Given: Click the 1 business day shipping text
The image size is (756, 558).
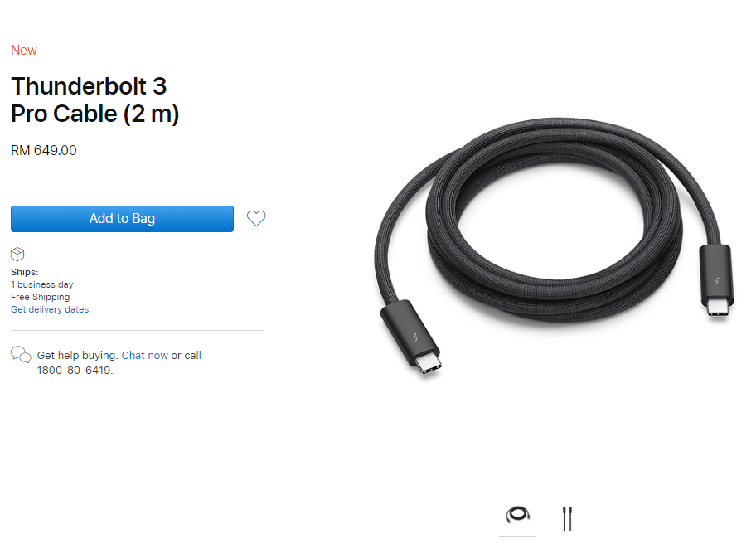Looking at the screenshot, I should 42,284.
